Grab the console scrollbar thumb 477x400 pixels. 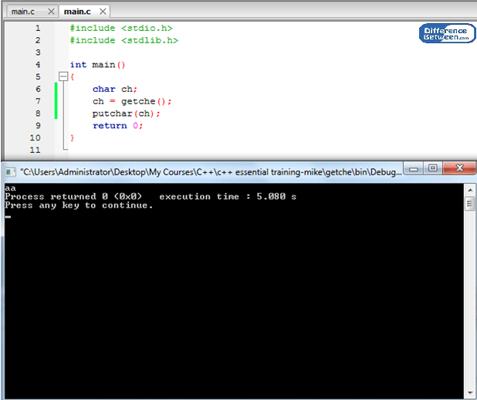pos(470,203)
